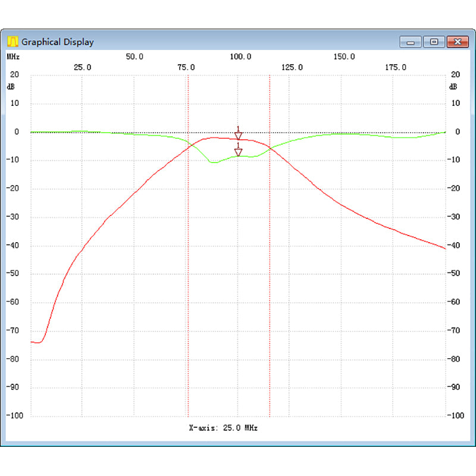Image resolution: width=476 pixels, height=476 pixels.
Task: Click the MHz unit label at top left
Action: 13,57
